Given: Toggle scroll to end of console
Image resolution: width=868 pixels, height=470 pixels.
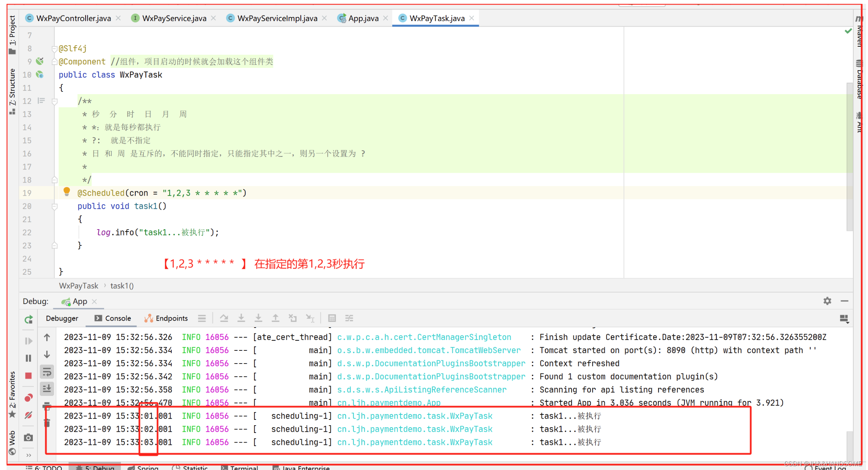Looking at the screenshot, I should pos(47,389).
